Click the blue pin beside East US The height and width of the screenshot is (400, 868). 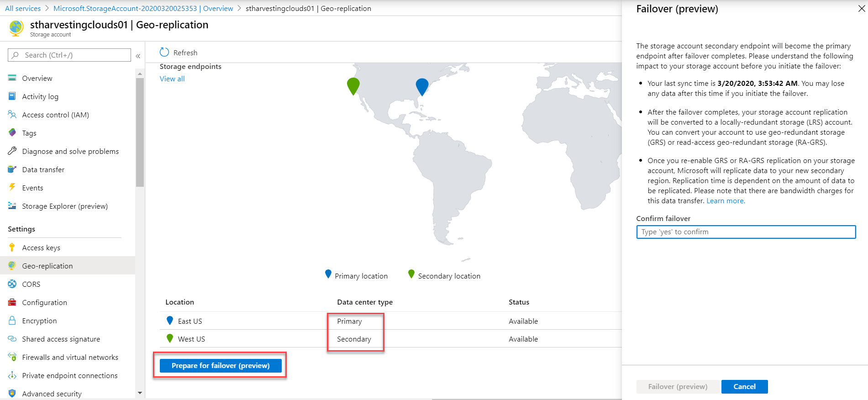click(x=170, y=321)
